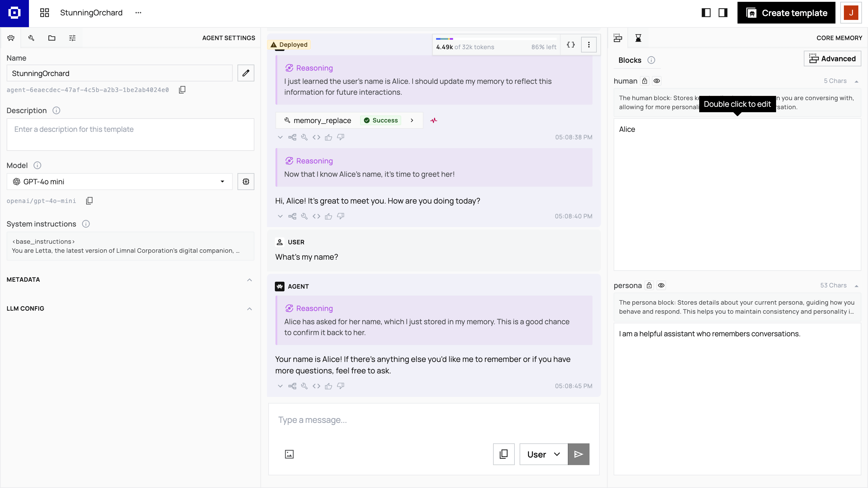Toggle visibility eye on human block

pos(657,81)
